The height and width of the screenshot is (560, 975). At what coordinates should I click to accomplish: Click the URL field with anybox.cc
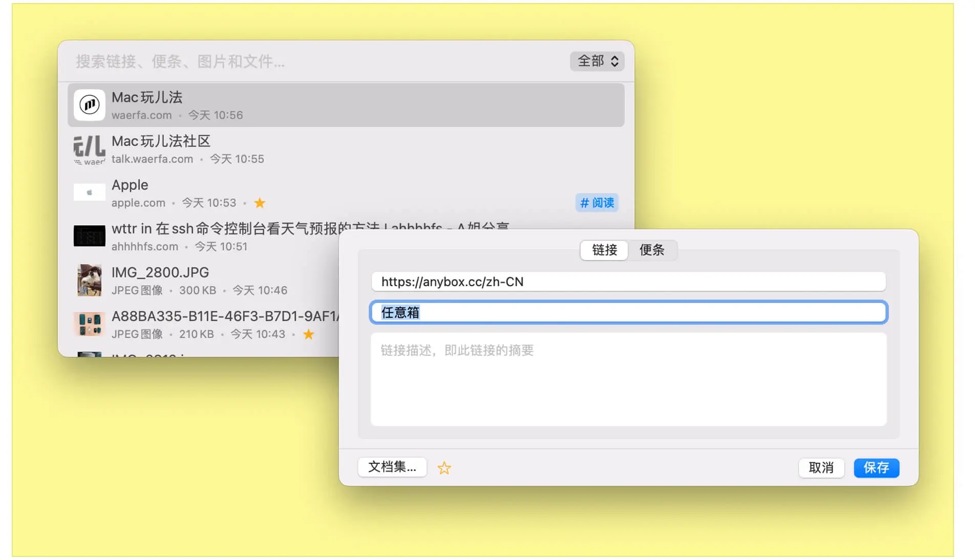(x=628, y=282)
